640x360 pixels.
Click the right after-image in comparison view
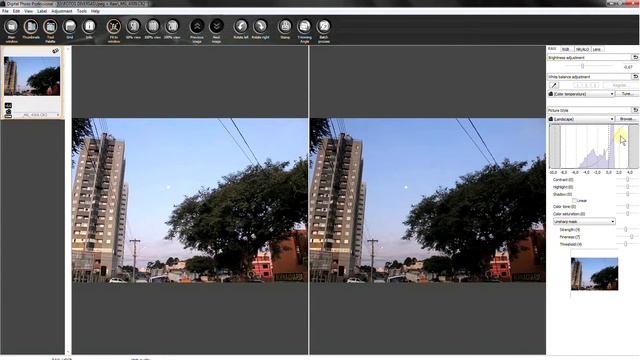click(428, 200)
